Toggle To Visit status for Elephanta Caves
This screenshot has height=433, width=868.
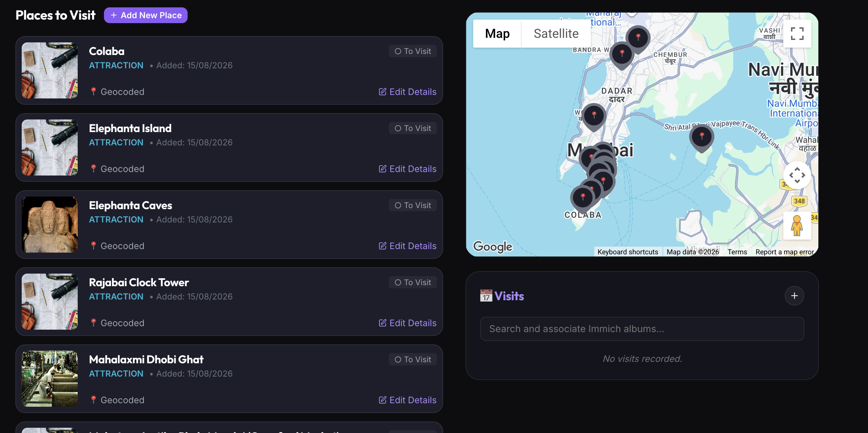tap(413, 205)
